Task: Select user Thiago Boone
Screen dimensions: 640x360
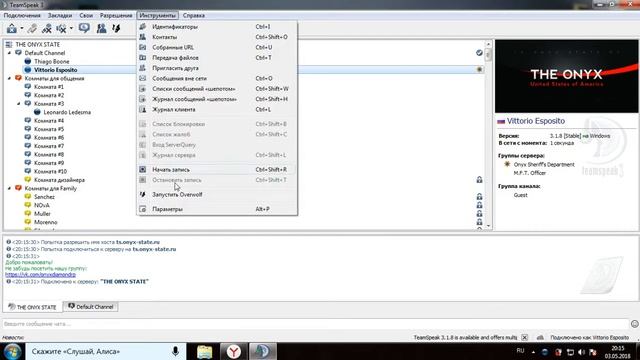Action: tap(51, 62)
